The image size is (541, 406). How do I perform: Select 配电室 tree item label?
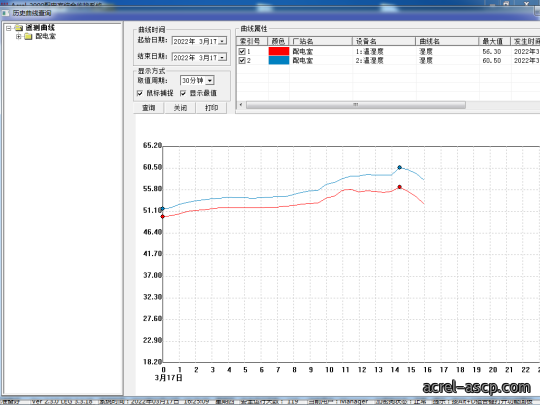coord(46,36)
